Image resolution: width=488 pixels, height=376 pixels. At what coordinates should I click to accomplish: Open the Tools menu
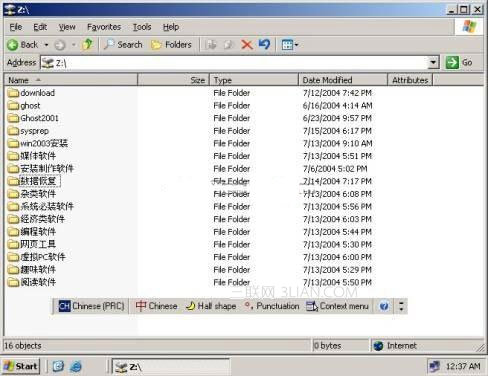[142, 27]
